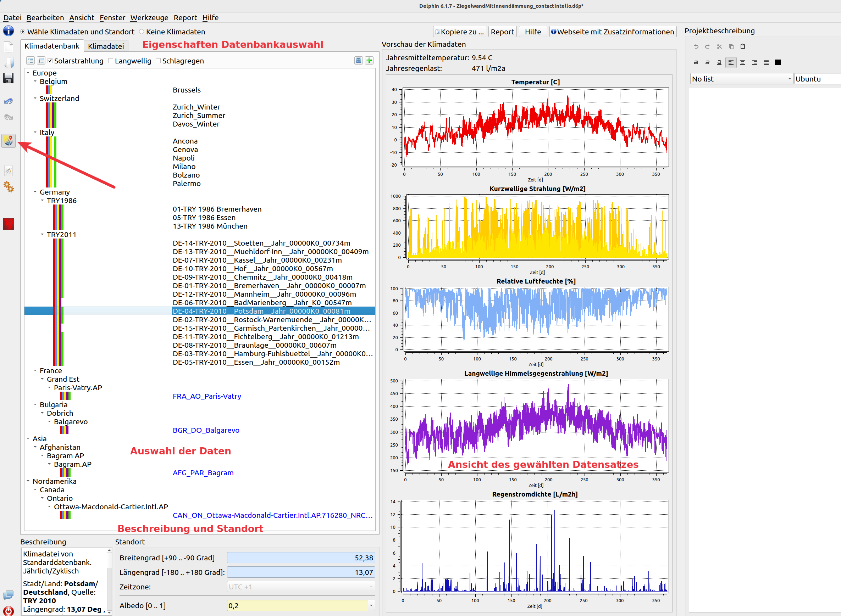Enable the Langwellig checkbox
The height and width of the screenshot is (616, 841).
point(111,61)
